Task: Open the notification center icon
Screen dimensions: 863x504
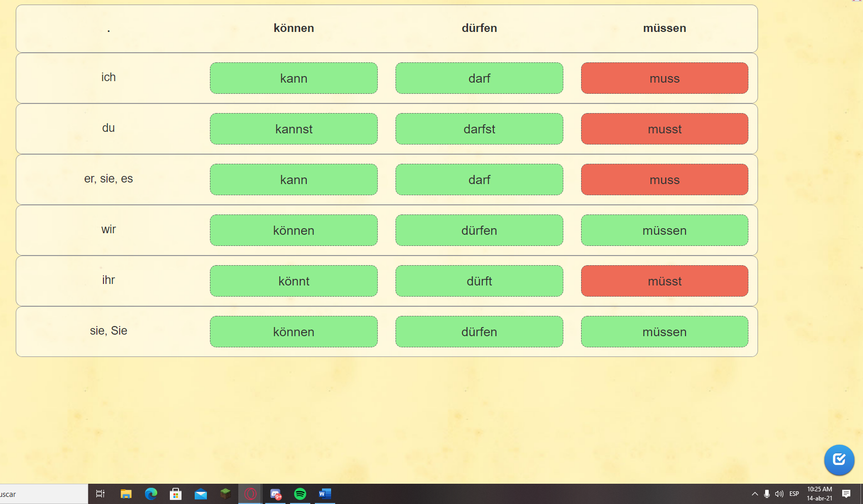Action: [x=846, y=494]
